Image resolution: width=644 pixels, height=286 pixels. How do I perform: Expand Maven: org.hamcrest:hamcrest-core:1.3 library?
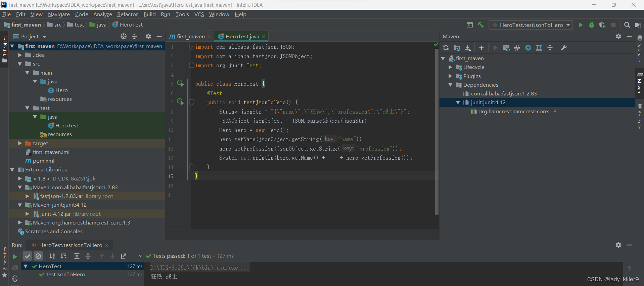click(20, 222)
